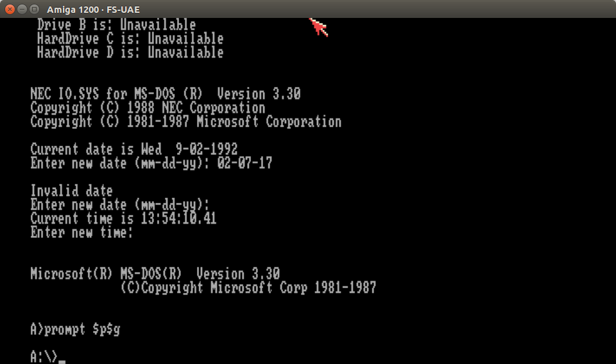Screen dimensions: 616x364
Task: Close the FS-UAE emulator window
Action: (x=10, y=9)
